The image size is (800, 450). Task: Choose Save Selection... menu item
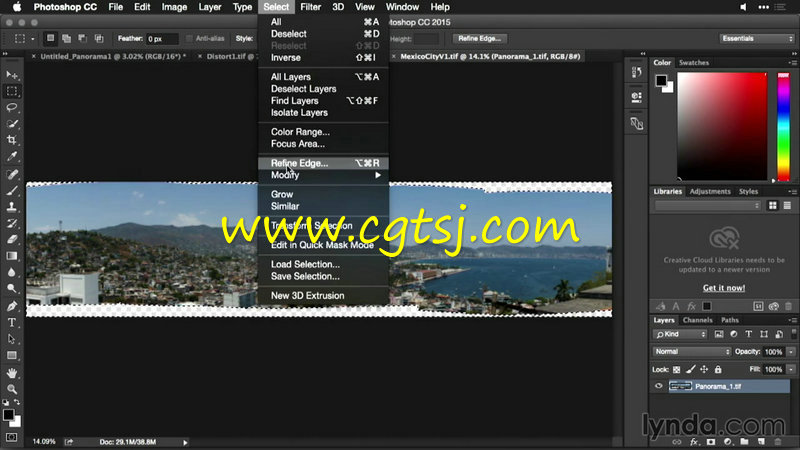(323, 276)
